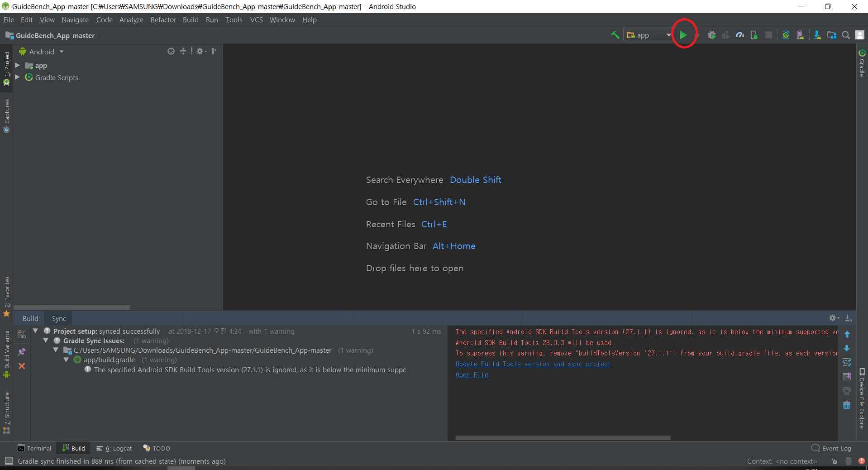Open the app run configuration dropdown
Image resolution: width=868 pixels, height=470 pixels.
[647, 34]
